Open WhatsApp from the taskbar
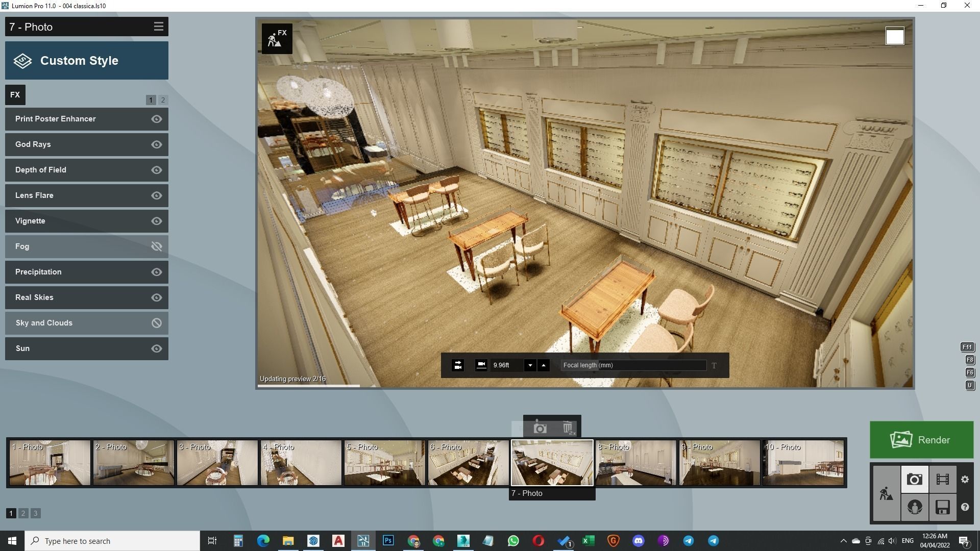980x551 pixels. pos(513,541)
